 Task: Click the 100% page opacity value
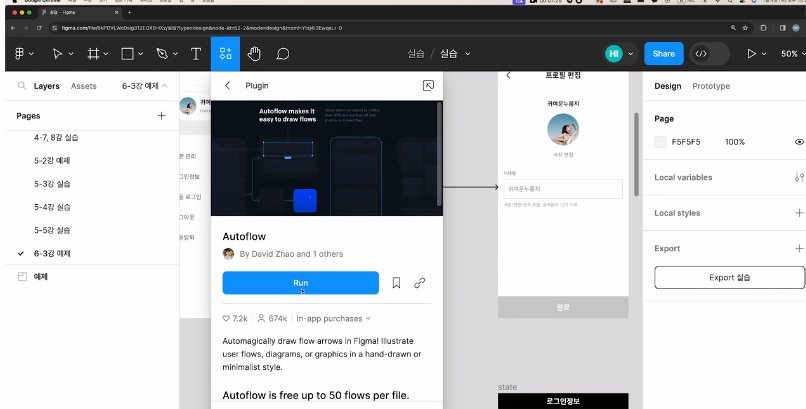pos(735,142)
